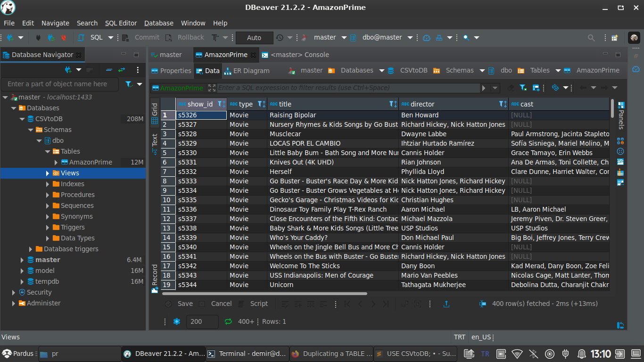Click the New Connection plug icon in main toolbar
The height and width of the screenshot is (362, 644).
9,38
